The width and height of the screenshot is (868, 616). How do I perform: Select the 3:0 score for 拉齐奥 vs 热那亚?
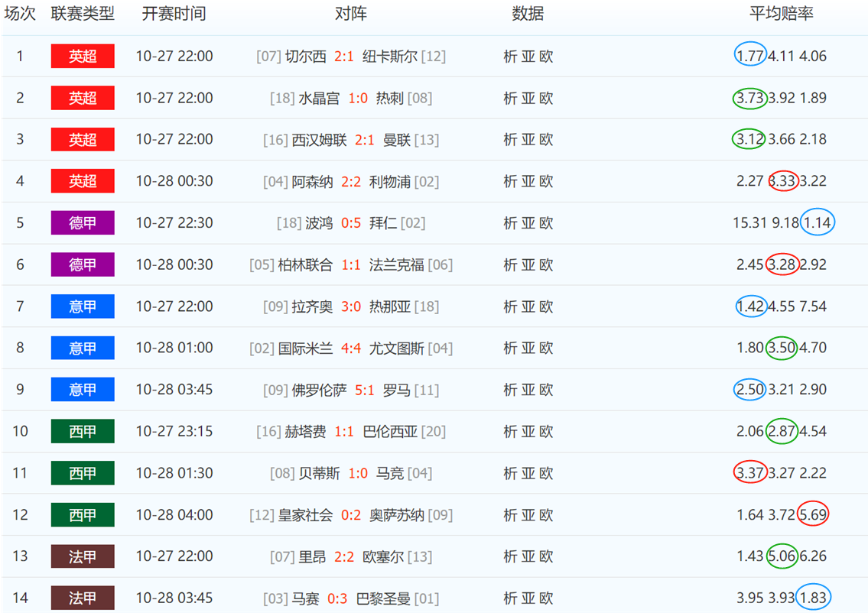click(x=351, y=306)
